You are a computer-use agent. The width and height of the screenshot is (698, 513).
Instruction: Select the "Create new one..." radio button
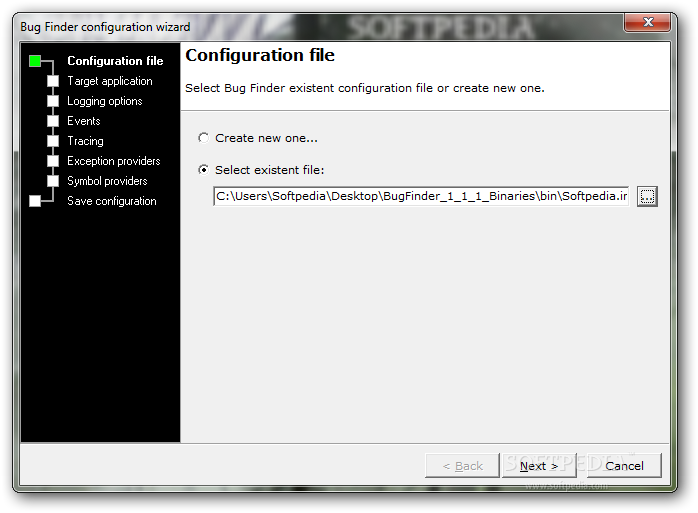click(203, 138)
